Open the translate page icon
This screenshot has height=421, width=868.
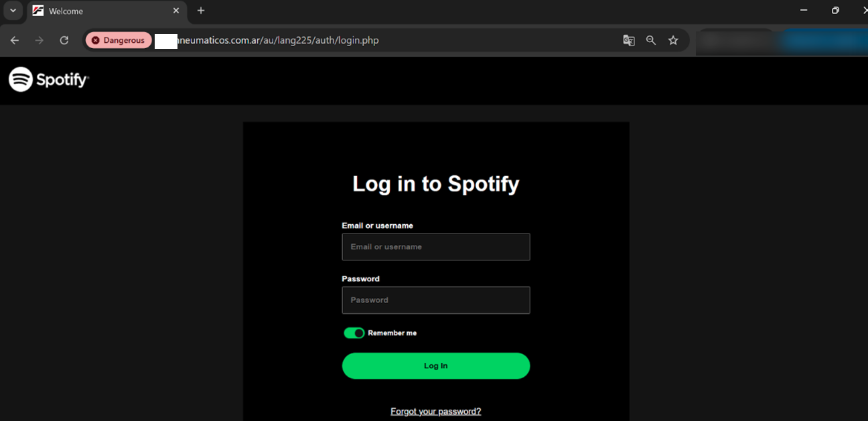point(629,40)
